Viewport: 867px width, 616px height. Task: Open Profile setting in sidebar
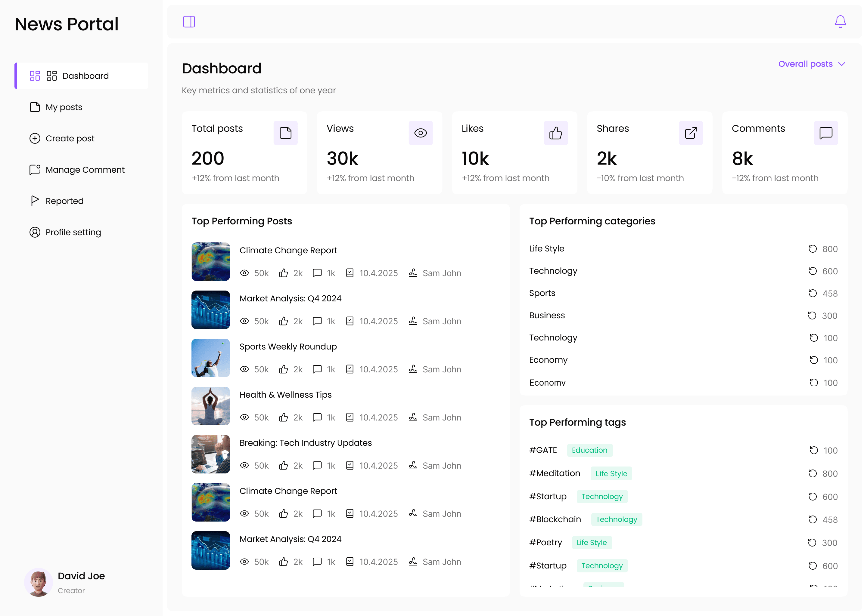pyautogui.click(x=73, y=232)
